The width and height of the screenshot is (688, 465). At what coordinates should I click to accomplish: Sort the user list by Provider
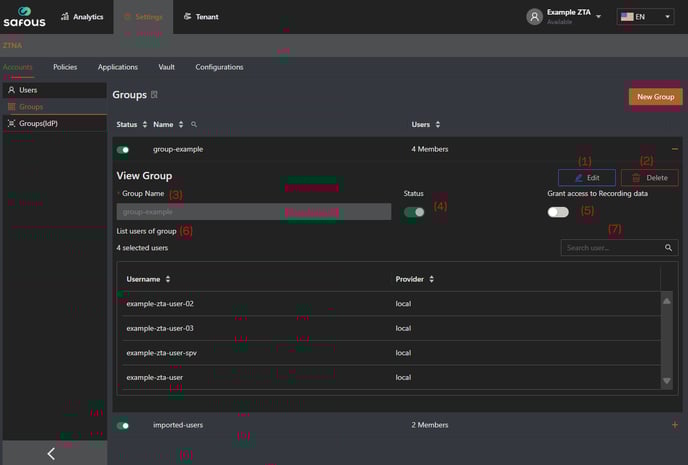431,279
